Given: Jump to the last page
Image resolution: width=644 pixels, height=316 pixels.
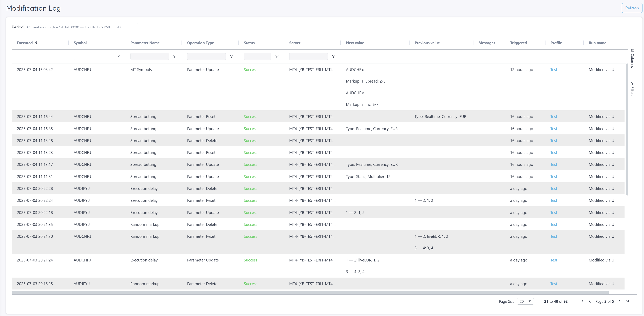Looking at the screenshot, I should click(x=628, y=301).
